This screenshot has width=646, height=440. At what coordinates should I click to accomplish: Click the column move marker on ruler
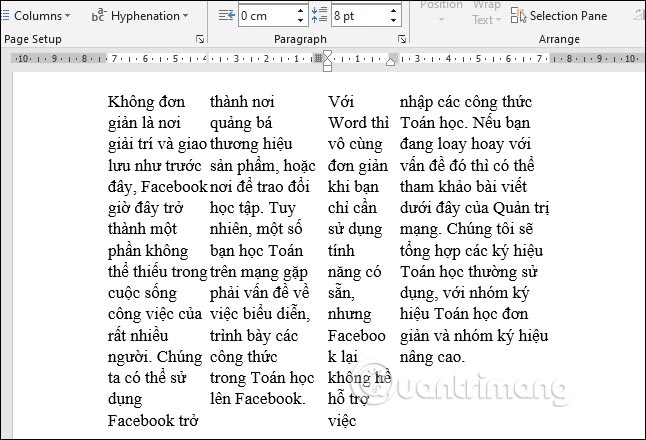318,59
